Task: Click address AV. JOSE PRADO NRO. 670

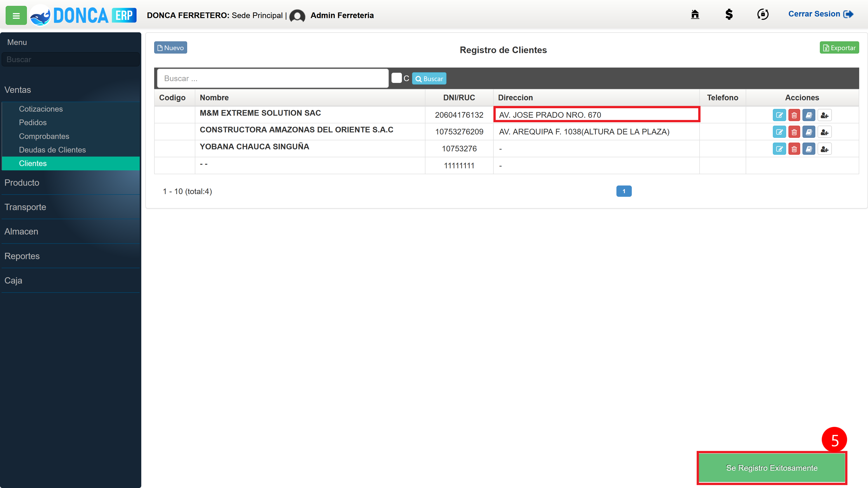Action: 550,115
